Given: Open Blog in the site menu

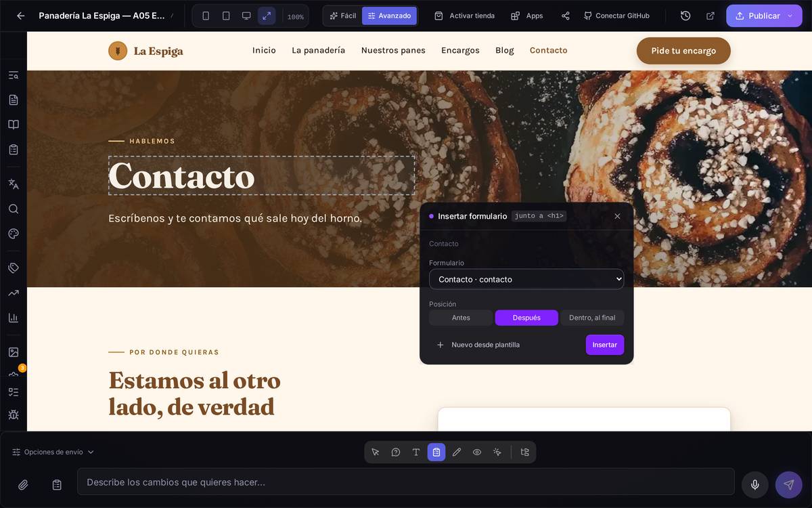Looking at the screenshot, I should click(504, 50).
